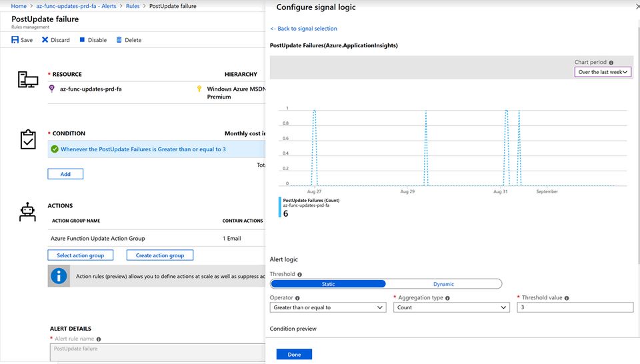Click Save in the toolbar
Image resolution: width=640 pixels, height=364 pixels.
tap(22, 39)
